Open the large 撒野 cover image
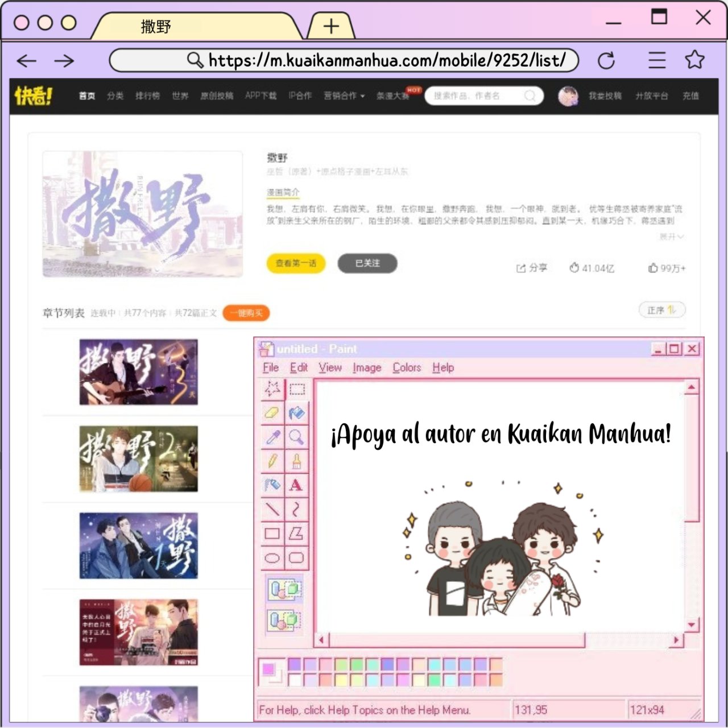 coord(143,214)
